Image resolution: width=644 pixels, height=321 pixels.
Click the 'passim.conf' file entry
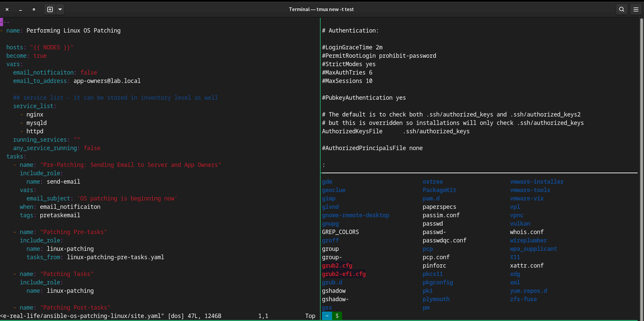coord(441,215)
